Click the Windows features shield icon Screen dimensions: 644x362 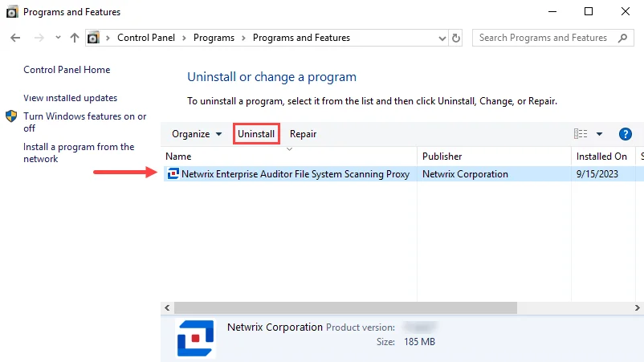[11, 116]
